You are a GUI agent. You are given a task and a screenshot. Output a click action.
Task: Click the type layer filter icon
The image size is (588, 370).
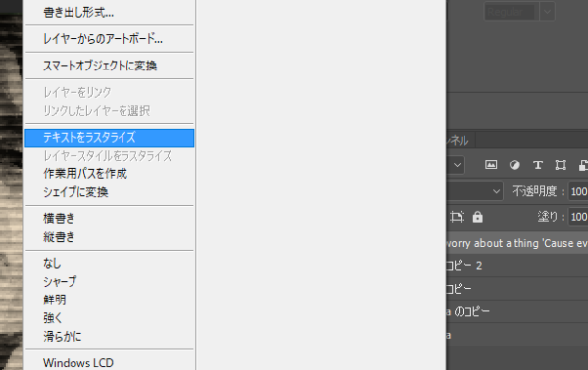(538, 164)
